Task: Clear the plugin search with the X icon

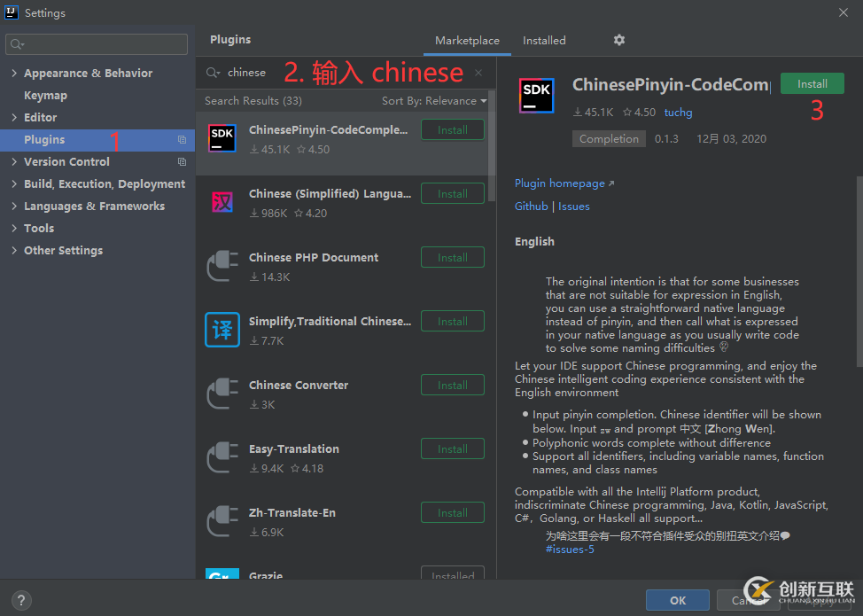Action: click(x=478, y=73)
